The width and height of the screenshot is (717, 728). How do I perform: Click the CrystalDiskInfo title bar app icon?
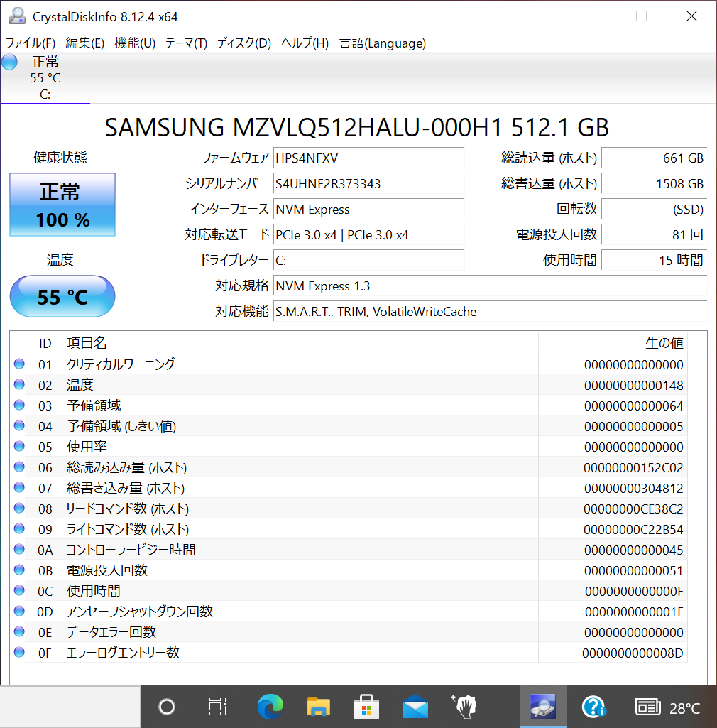pos(17,16)
